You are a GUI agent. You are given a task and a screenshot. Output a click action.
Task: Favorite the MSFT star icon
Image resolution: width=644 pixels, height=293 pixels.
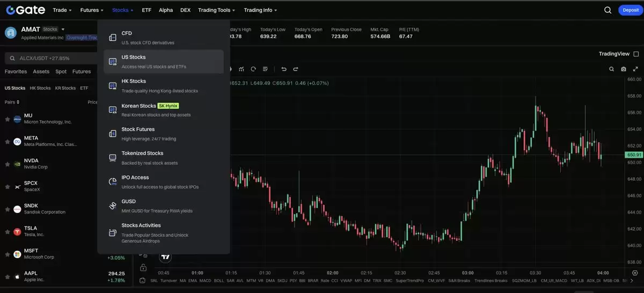click(x=8, y=254)
